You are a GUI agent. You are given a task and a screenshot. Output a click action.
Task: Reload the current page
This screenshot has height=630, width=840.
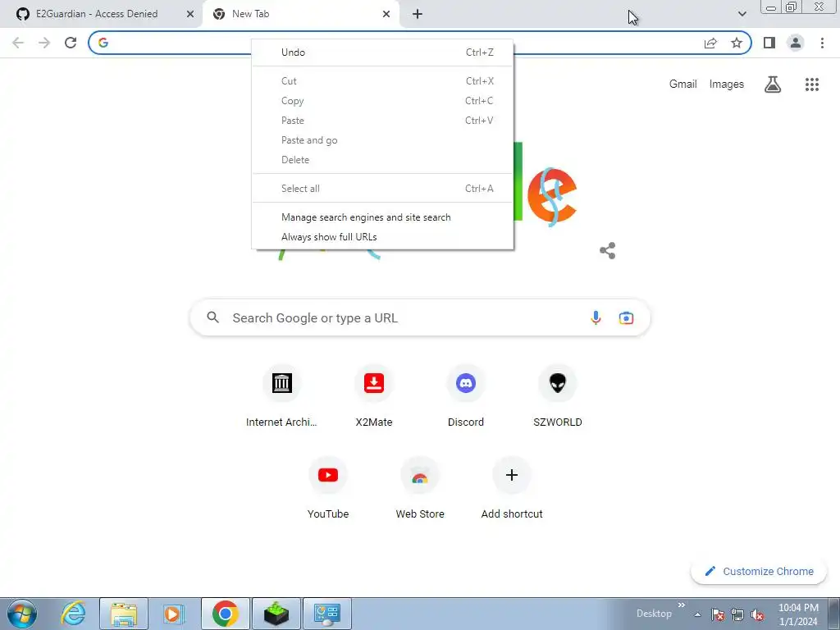pos(71,43)
